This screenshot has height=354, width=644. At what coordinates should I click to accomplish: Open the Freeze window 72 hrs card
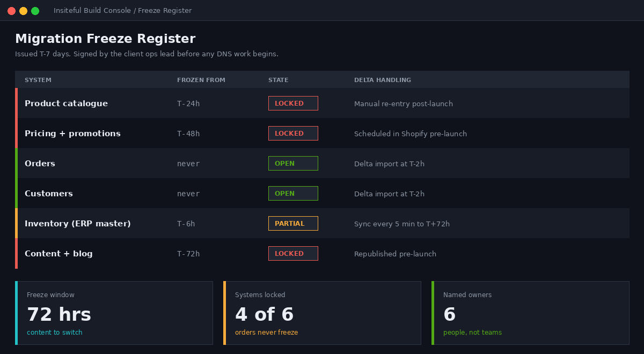pyautogui.click(x=114, y=313)
